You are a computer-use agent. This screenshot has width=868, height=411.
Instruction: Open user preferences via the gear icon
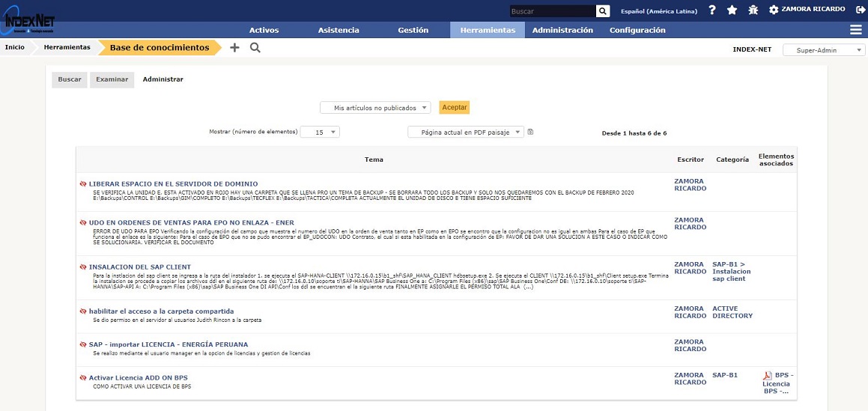(774, 10)
